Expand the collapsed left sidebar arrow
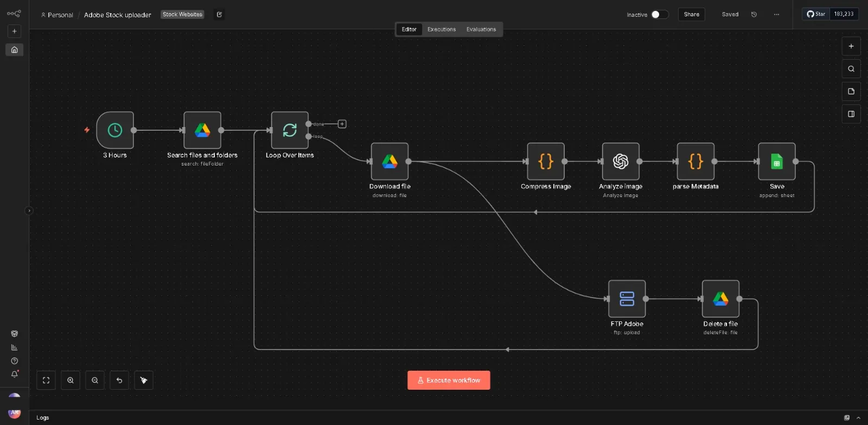This screenshot has width=868, height=425. (x=29, y=211)
